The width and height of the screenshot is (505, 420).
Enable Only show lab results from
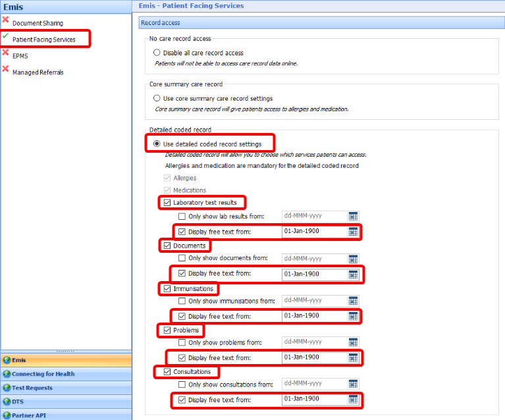[x=182, y=216]
